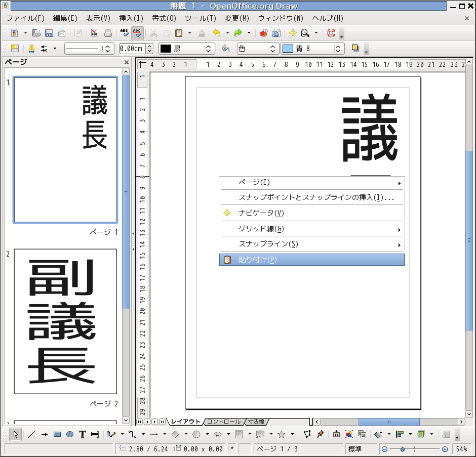Toggle the Shadow button
The height and width of the screenshot is (457, 476).
pyautogui.click(x=355, y=49)
